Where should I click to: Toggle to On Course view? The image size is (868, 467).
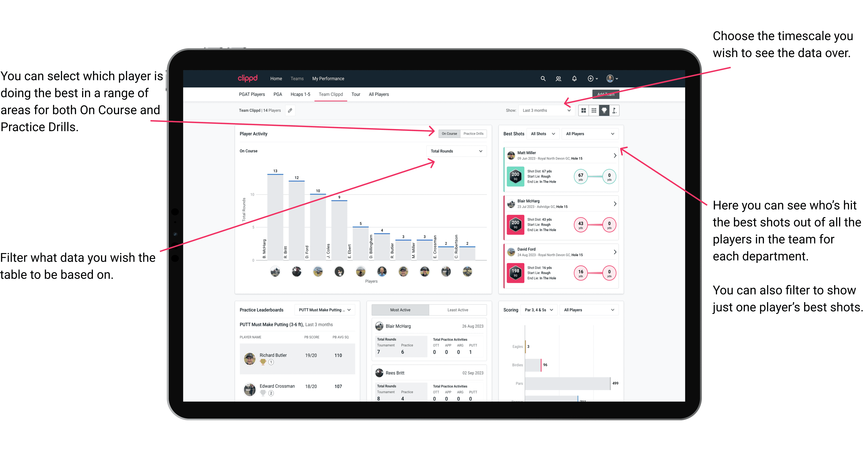point(450,133)
